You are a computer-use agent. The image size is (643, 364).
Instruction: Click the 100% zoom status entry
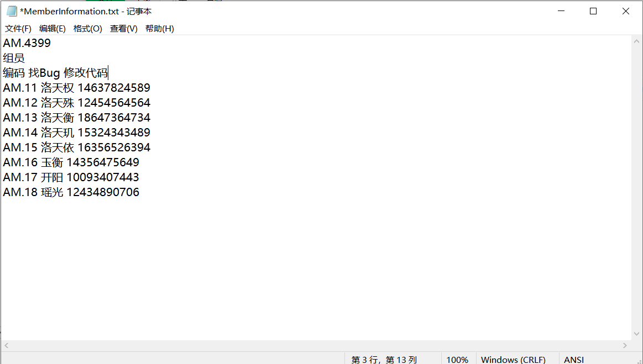pos(457,360)
